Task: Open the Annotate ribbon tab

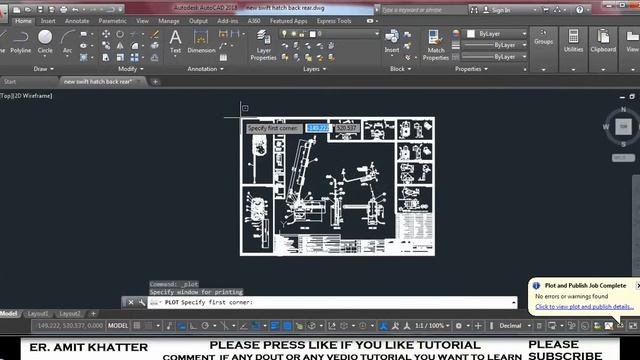Action: (77, 21)
